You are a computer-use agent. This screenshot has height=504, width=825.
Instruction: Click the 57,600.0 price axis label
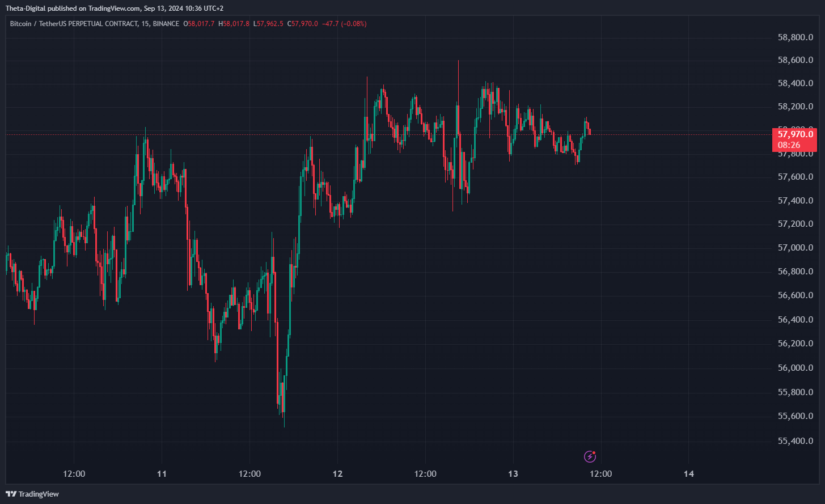[795, 177]
